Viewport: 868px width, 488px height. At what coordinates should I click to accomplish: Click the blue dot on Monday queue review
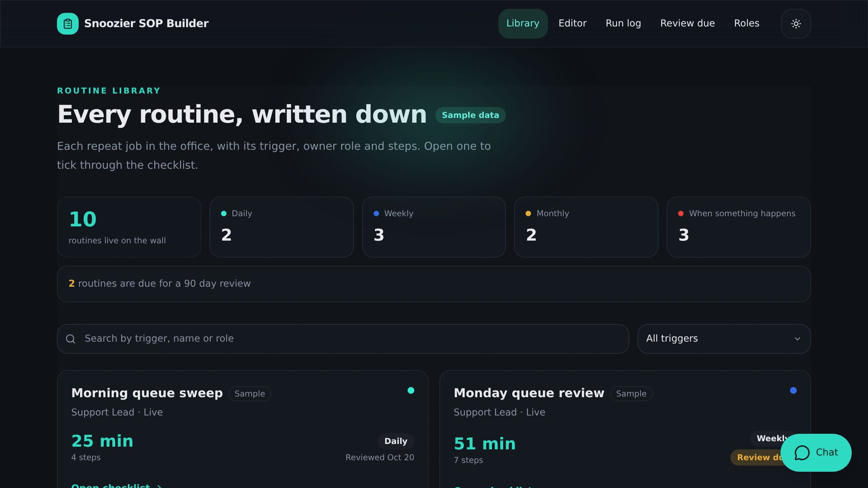click(793, 390)
